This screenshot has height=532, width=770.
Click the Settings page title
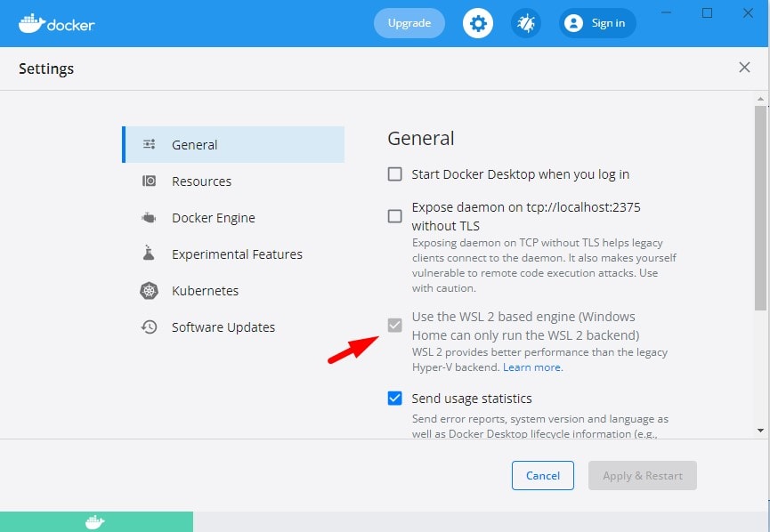[46, 69]
